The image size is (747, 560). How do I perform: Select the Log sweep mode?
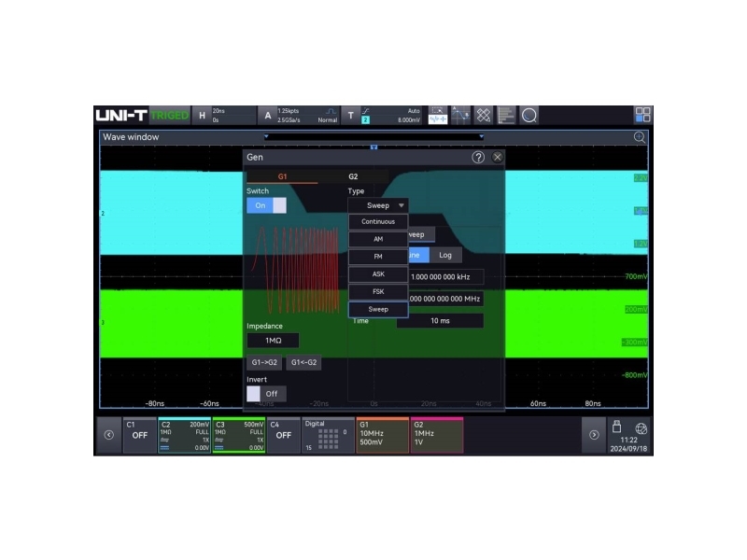coord(445,255)
